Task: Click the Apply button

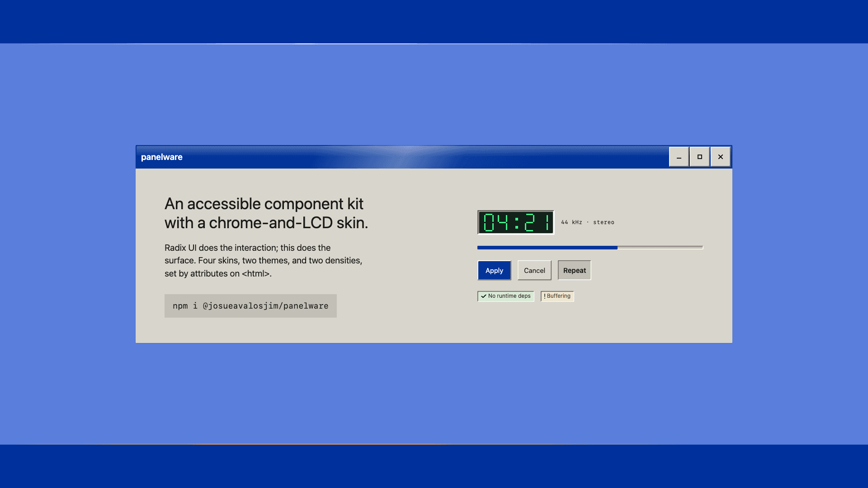Action: tap(494, 270)
